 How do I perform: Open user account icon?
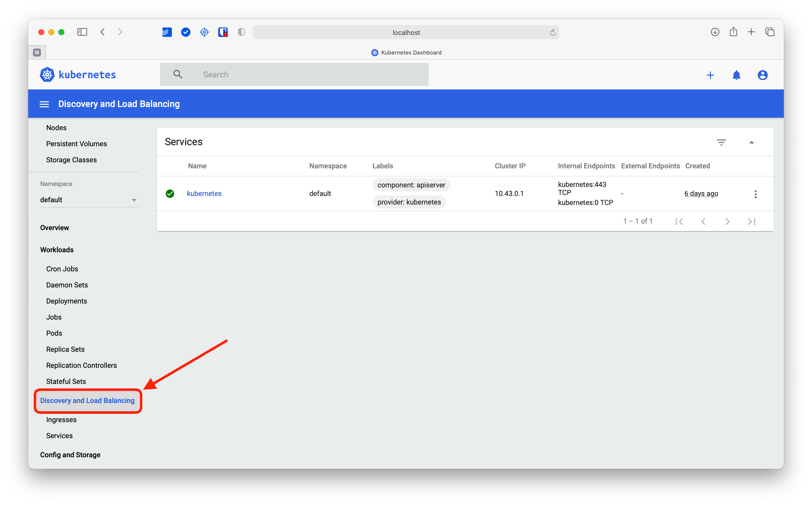pyautogui.click(x=762, y=75)
